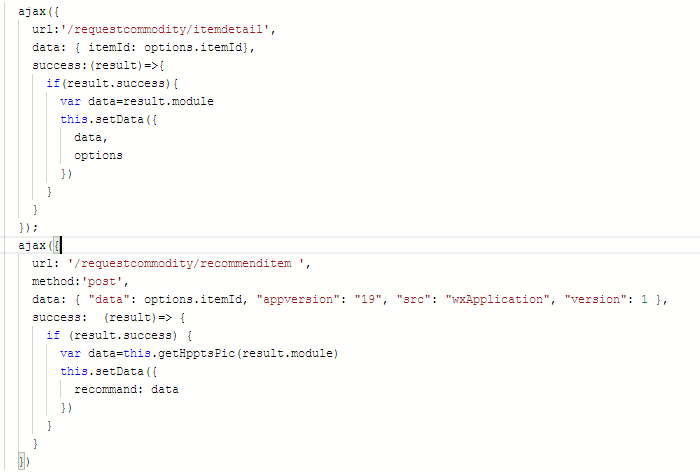Click the 'recommand' property key
This screenshot has height=473, width=700.
click(x=109, y=390)
